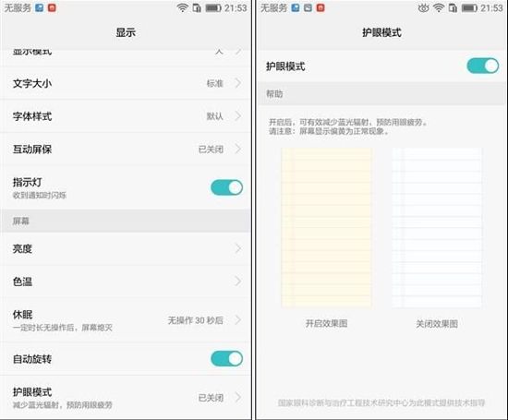Tap the SIM card icon in left status bar
508x420 pixels.
click(197, 7)
